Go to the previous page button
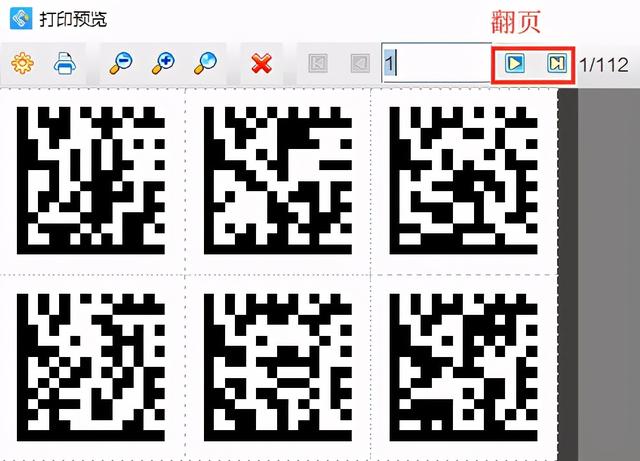This screenshot has width=640, height=461. pos(360,64)
